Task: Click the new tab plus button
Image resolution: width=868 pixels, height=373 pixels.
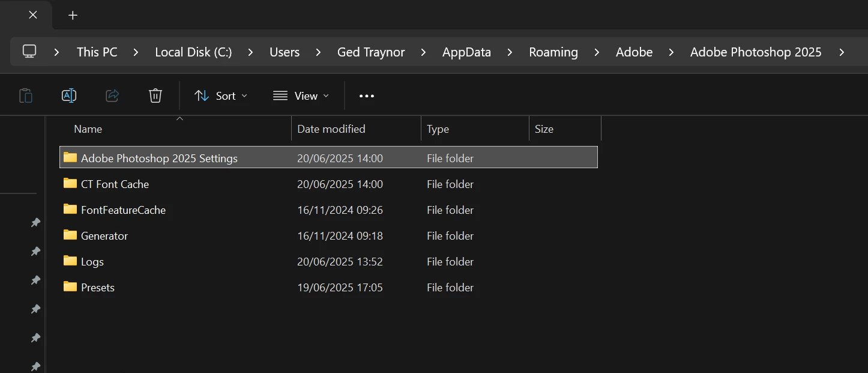Action: (73, 15)
